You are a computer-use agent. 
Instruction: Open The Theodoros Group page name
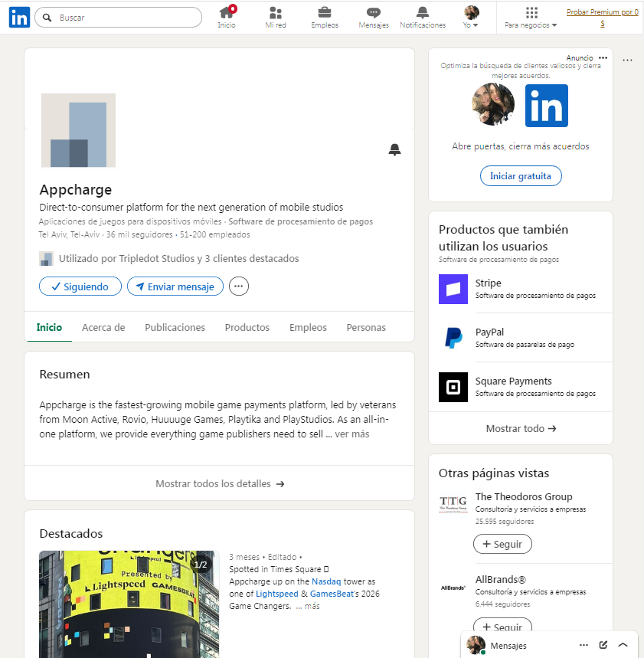(x=524, y=497)
